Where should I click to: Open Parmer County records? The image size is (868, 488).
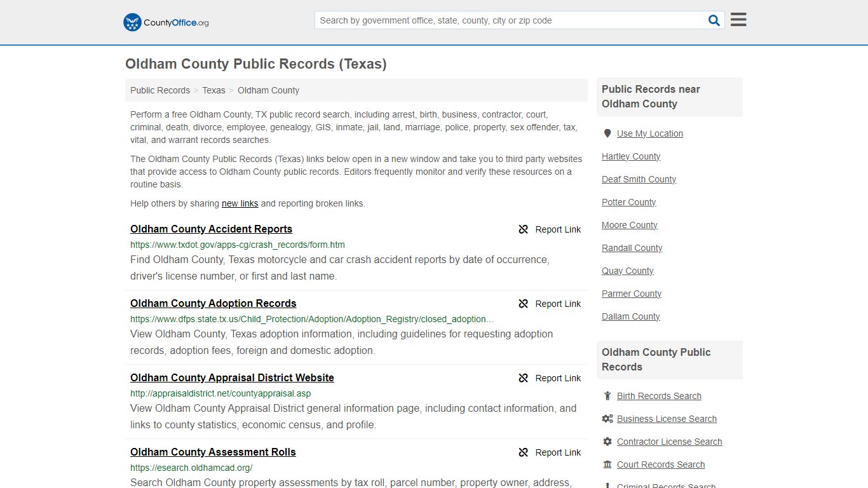632,294
